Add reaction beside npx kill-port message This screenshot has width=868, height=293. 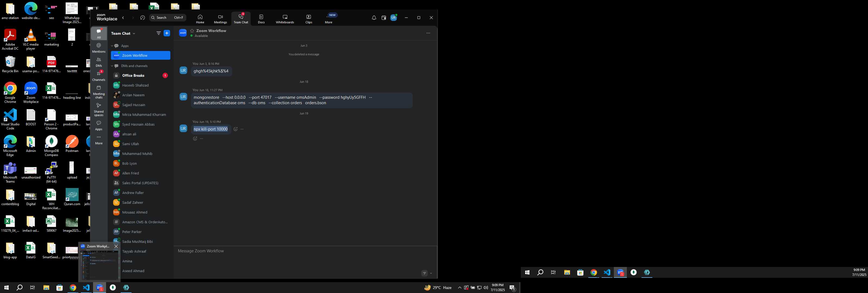tap(235, 129)
